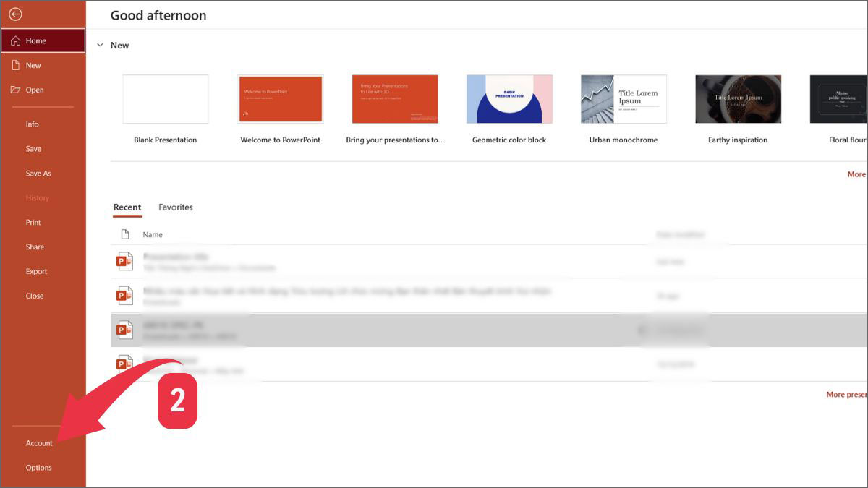868x488 pixels.
Task: Click the pin icon on the highlighted recent file
Action: [x=641, y=330]
